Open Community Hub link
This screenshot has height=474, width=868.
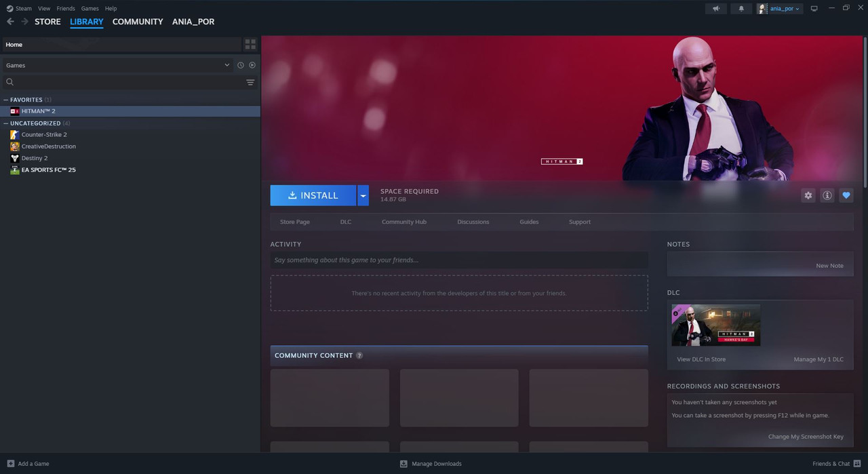[x=404, y=222]
